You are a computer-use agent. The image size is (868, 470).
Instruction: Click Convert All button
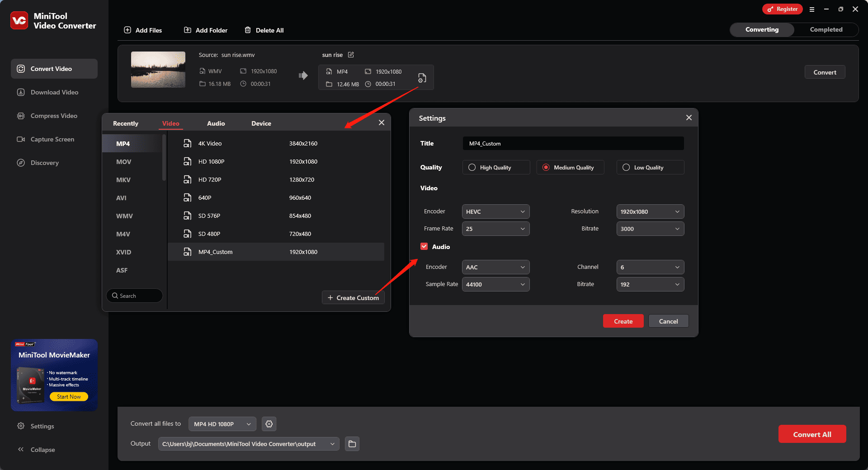(812, 434)
